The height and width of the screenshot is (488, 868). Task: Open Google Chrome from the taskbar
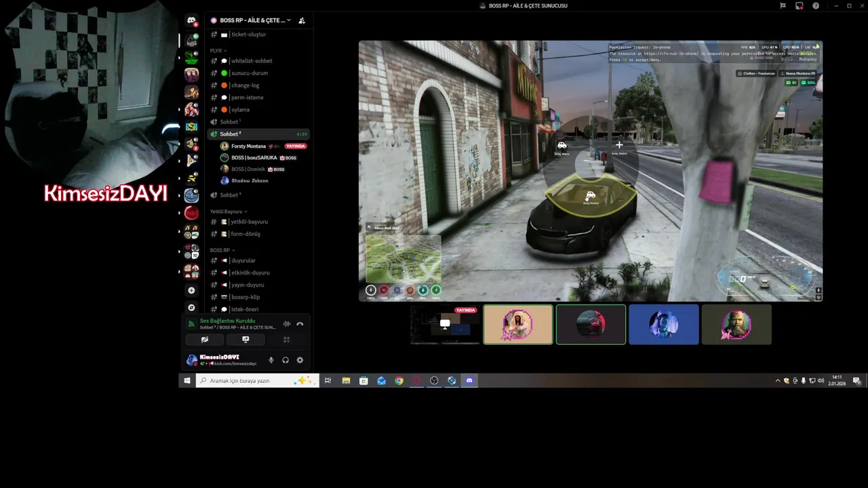click(x=399, y=381)
